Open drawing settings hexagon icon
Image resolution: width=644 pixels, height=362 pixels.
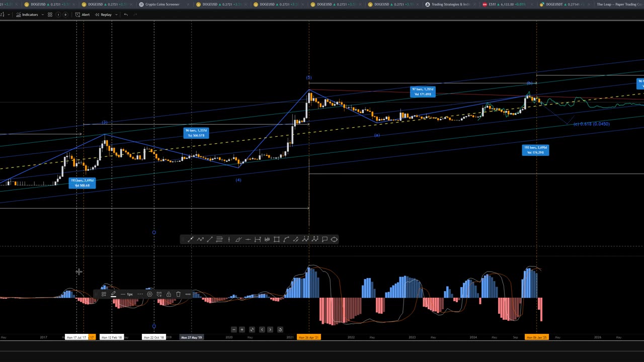point(149,294)
